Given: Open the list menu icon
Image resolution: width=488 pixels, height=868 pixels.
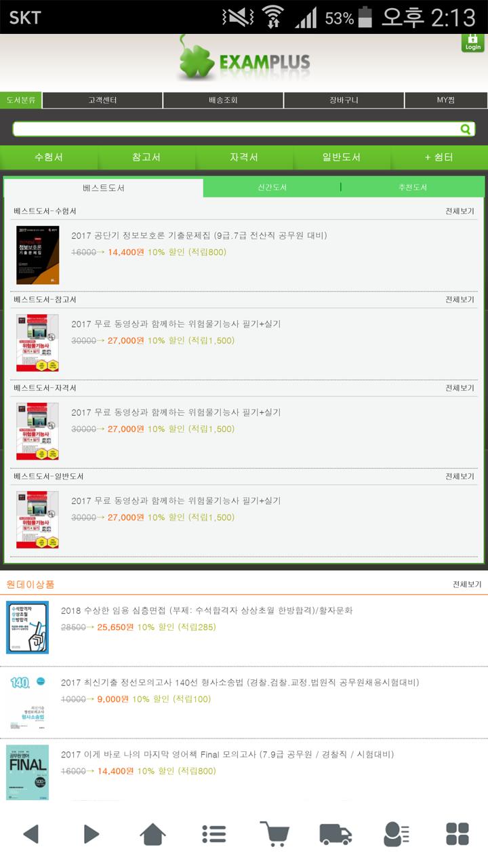Looking at the screenshot, I should [x=214, y=834].
